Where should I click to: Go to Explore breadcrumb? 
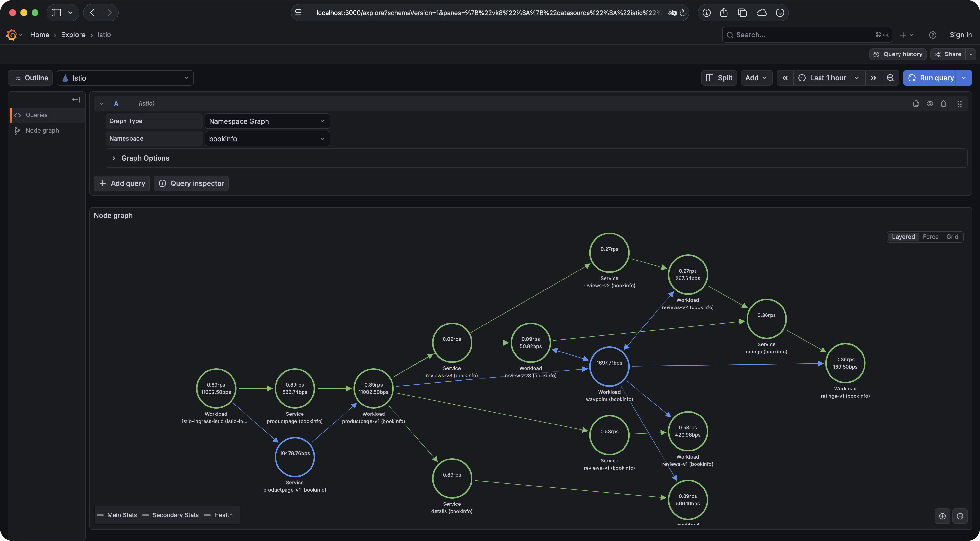[73, 35]
